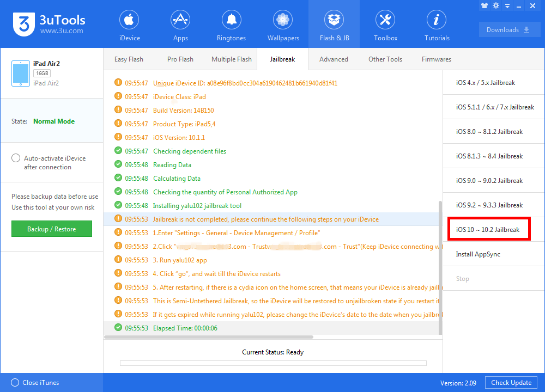
Task: Click Install AppSync option
Action: tap(494, 254)
